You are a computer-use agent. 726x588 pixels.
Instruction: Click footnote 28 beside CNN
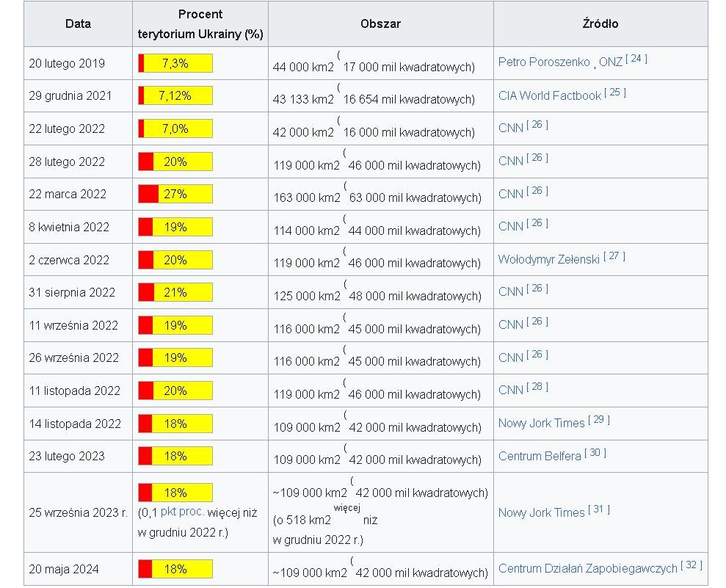click(537, 386)
